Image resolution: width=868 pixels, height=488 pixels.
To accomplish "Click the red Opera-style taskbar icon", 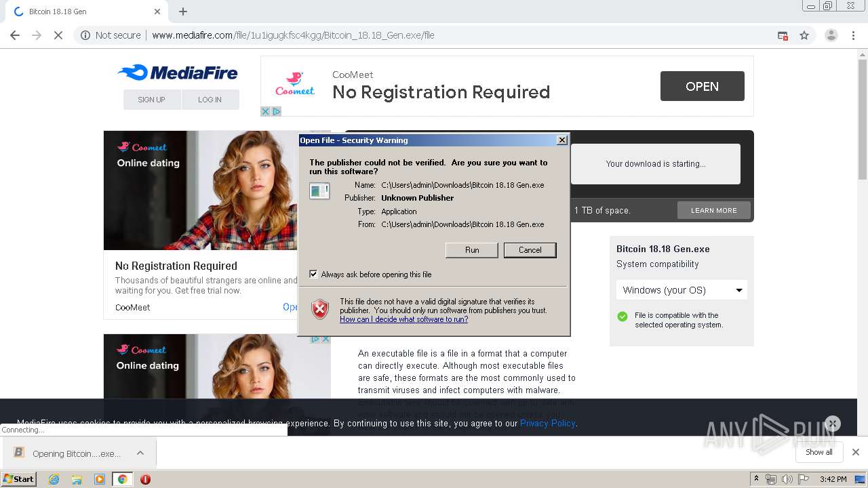I will point(145,479).
